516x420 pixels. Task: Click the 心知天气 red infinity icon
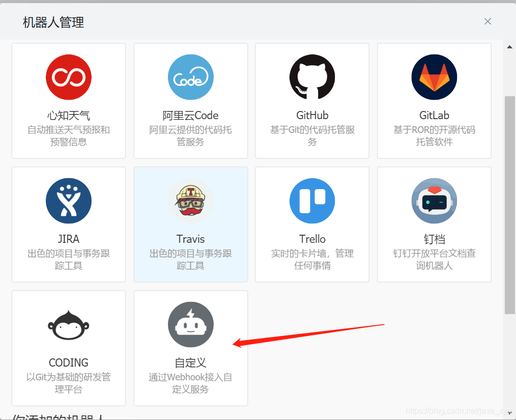click(69, 77)
